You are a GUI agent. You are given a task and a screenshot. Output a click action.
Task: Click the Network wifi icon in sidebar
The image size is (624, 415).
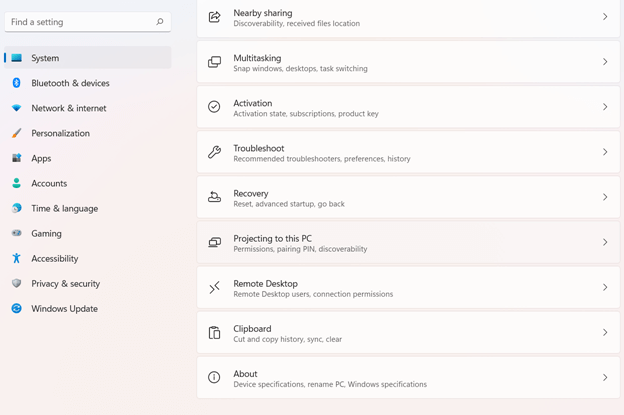click(16, 108)
